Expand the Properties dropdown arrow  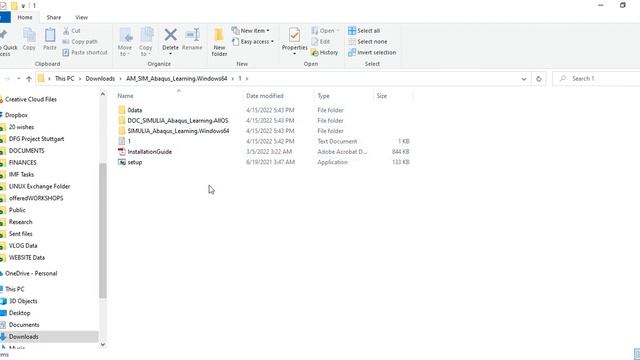294,54
